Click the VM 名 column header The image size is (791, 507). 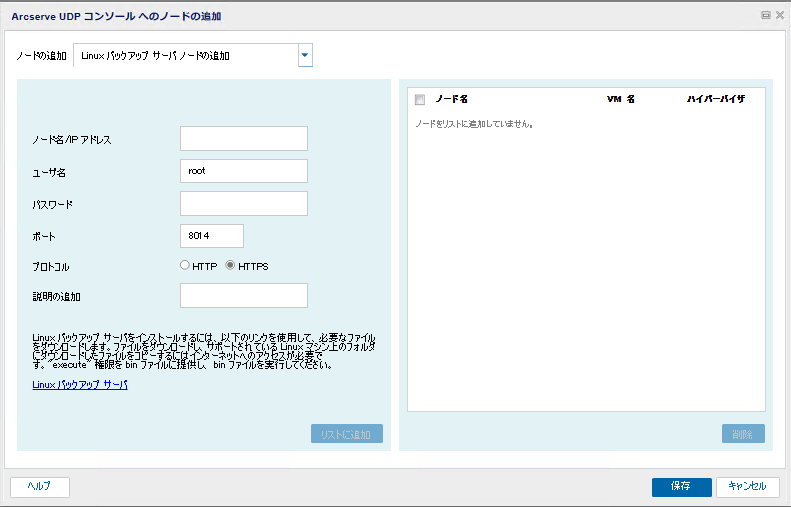click(x=620, y=99)
